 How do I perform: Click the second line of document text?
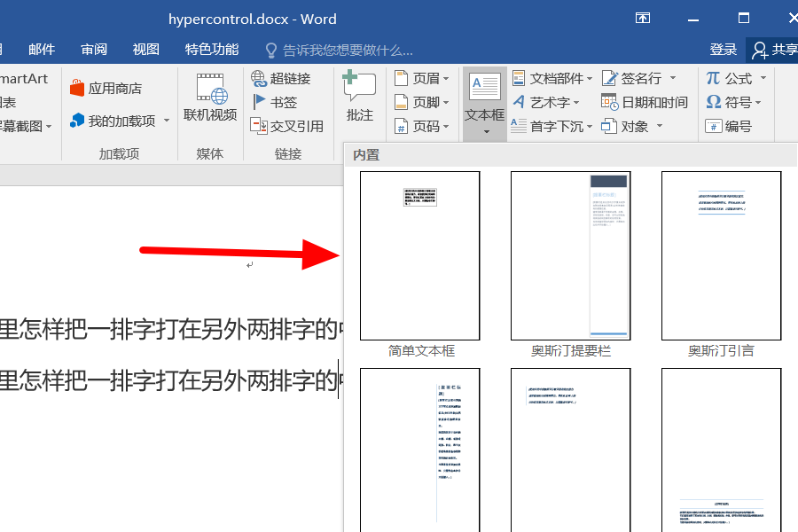(172, 380)
